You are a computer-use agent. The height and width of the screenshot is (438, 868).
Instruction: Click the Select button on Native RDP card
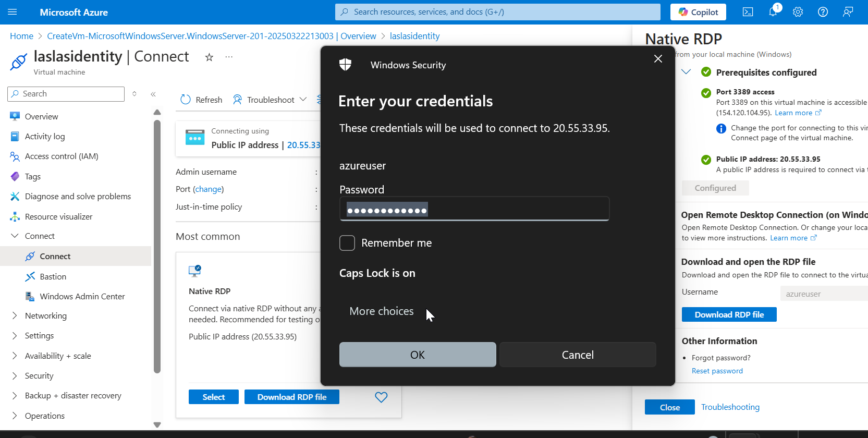214,397
